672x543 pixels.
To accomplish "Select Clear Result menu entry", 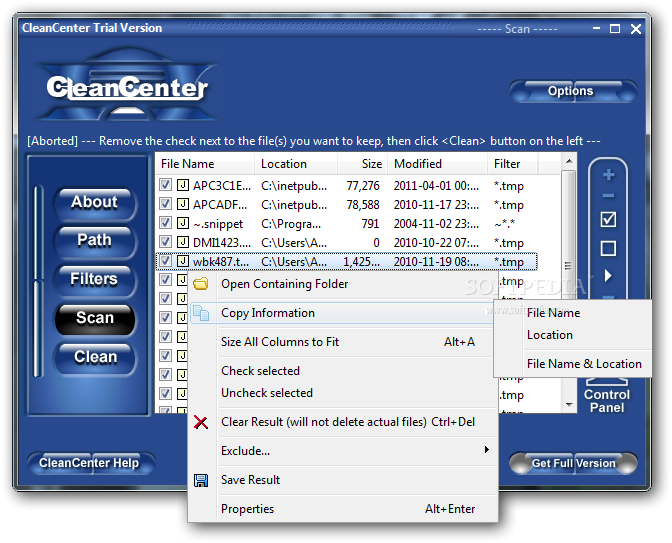I will click(x=343, y=422).
